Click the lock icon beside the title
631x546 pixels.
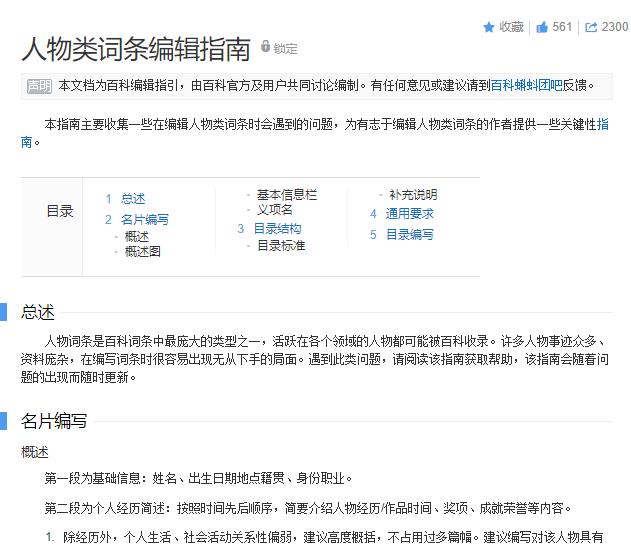[265, 46]
